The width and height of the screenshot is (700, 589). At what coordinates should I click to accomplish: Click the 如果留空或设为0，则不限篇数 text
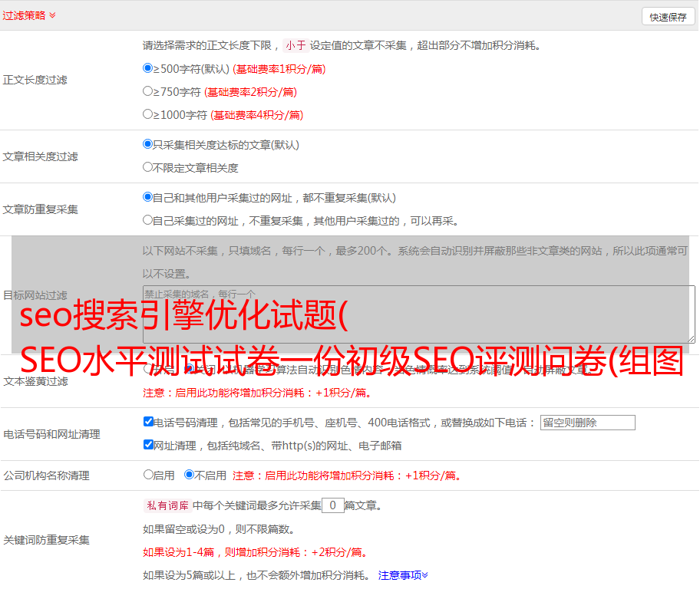pos(219,529)
